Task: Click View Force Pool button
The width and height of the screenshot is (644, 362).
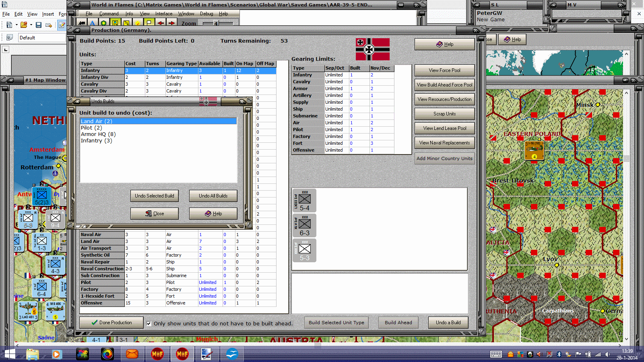Action: 445,70
